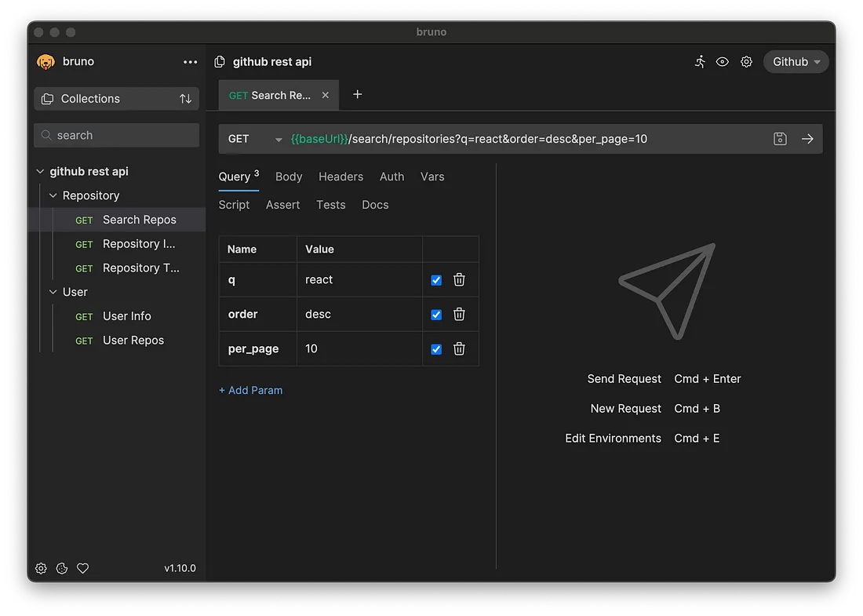863x616 pixels.
Task: Click the collection icon beside github rest api title
Action: 220,62
